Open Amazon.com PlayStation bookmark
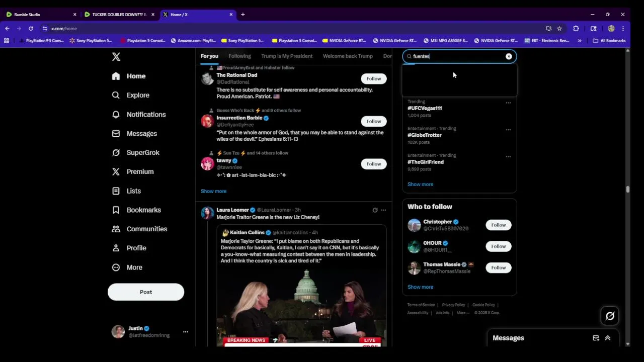Viewport: 644px width, 362px height. (x=193, y=41)
